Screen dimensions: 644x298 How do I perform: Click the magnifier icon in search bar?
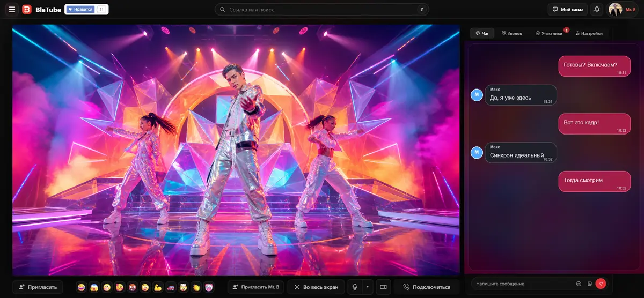222,10
